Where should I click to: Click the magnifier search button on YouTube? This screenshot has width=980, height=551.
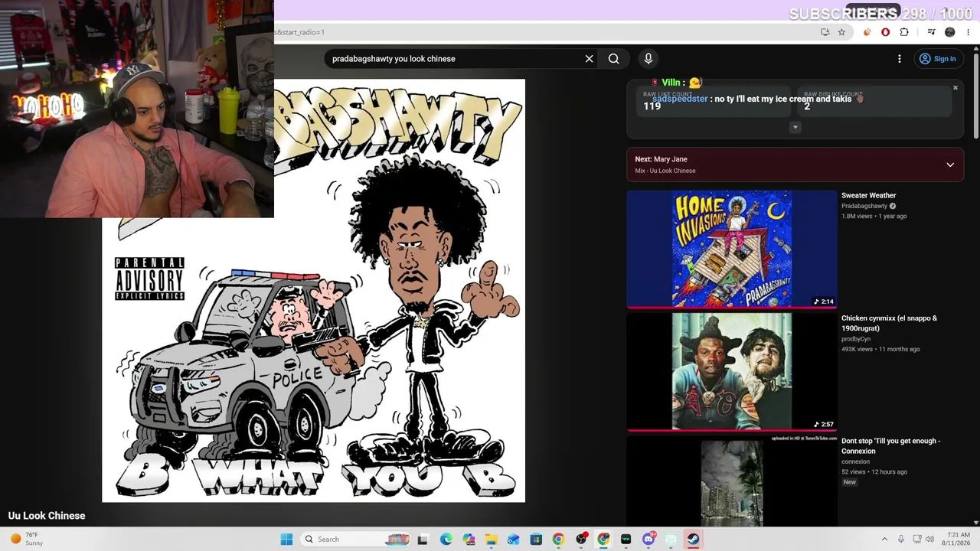(x=613, y=59)
